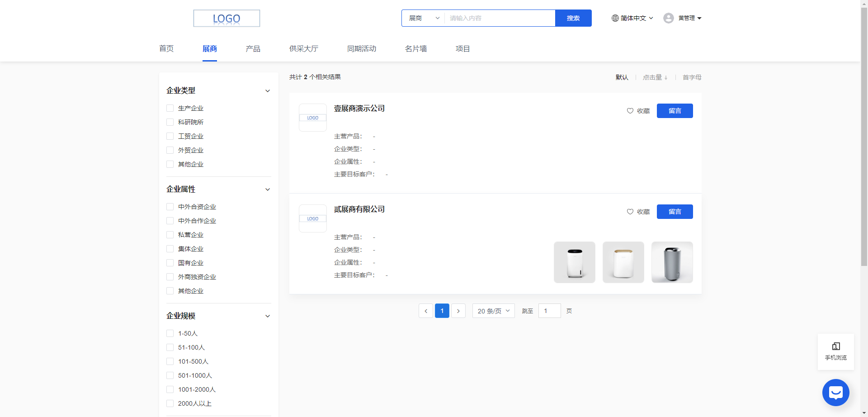Collapse the 企业类型 filter section
The width and height of the screenshot is (868, 417).
pyautogui.click(x=268, y=91)
